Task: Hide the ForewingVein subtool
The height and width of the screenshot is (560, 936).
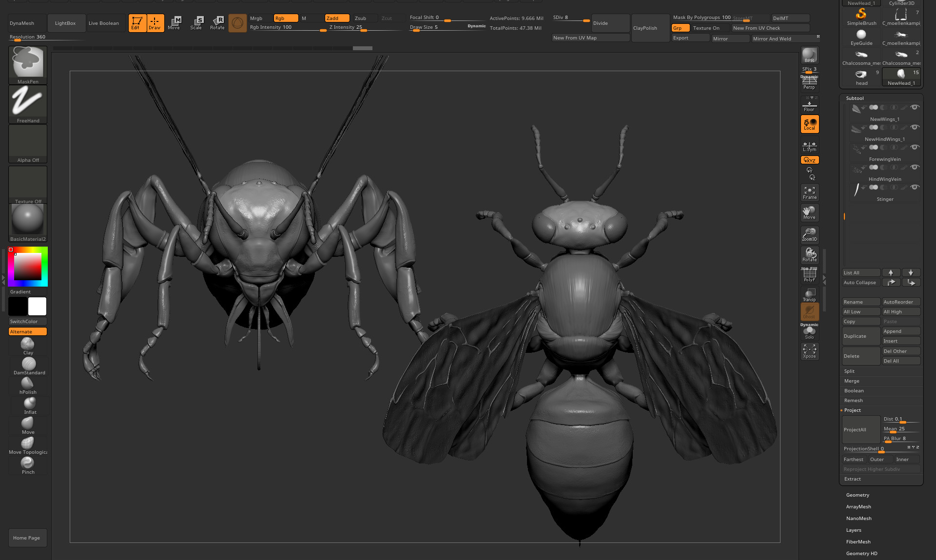Action: click(915, 147)
